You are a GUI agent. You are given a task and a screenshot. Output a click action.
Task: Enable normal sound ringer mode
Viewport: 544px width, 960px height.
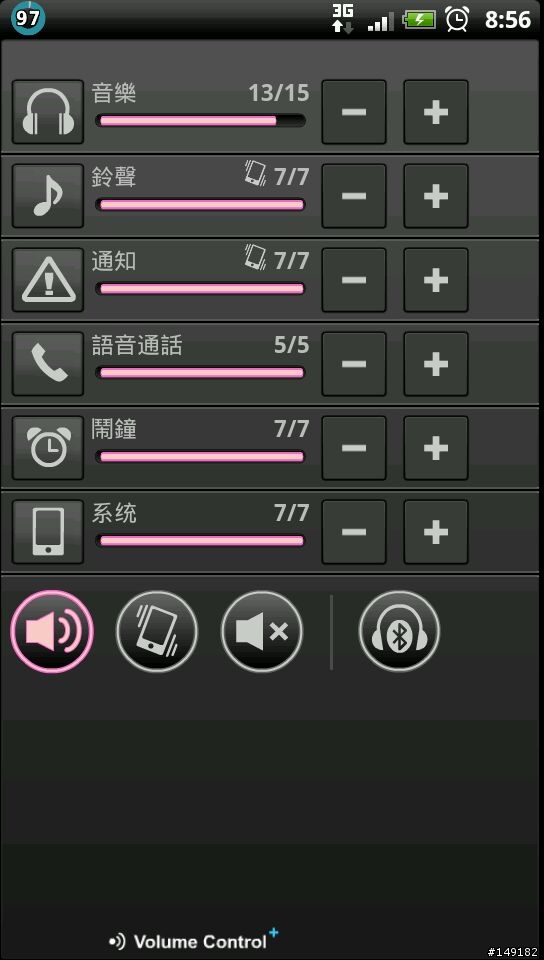52,631
